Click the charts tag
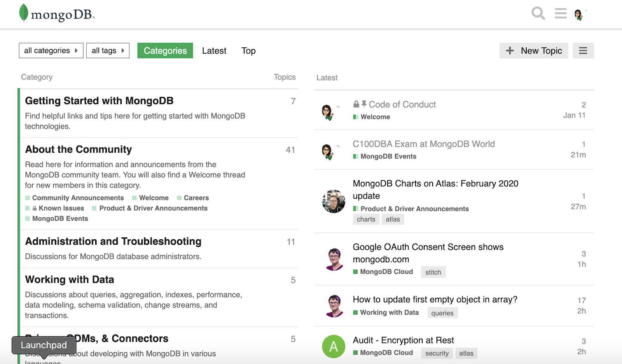This screenshot has width=622, height=364. [x=366, y=219]
